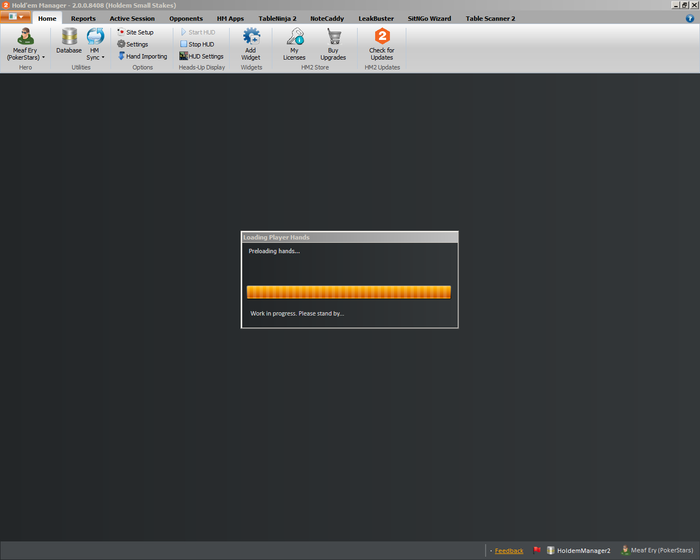
Task: Click the HM2 Updates group label
Action: (x=382, y=67)
